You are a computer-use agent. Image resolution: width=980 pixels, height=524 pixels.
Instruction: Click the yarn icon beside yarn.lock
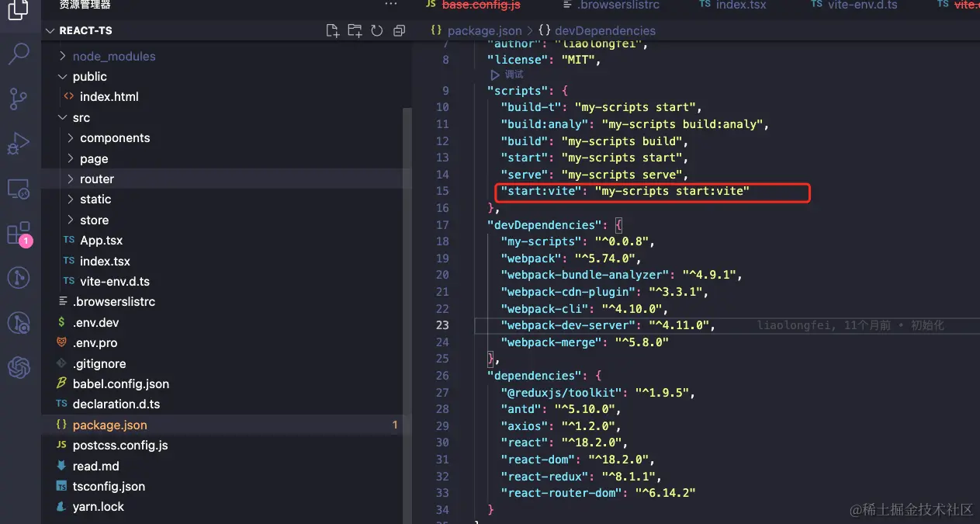click(x=61, y=507)
